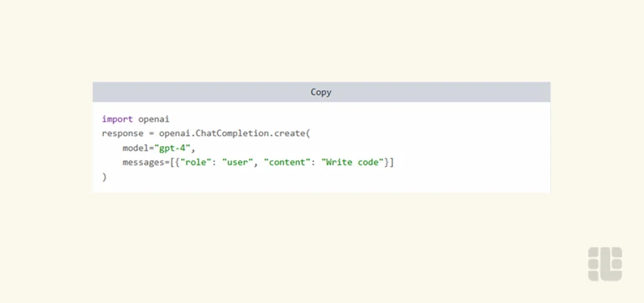Image resolution: width=644 pixels, height=303 pixels.
Task: Click "openai" on the import line
Action: pos(154,118)
